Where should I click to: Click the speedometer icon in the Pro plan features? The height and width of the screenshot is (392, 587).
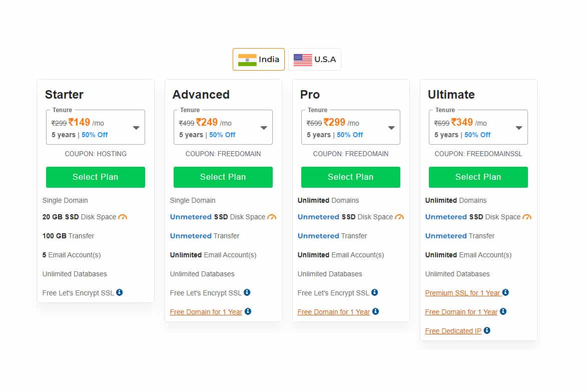coord(399,217)
